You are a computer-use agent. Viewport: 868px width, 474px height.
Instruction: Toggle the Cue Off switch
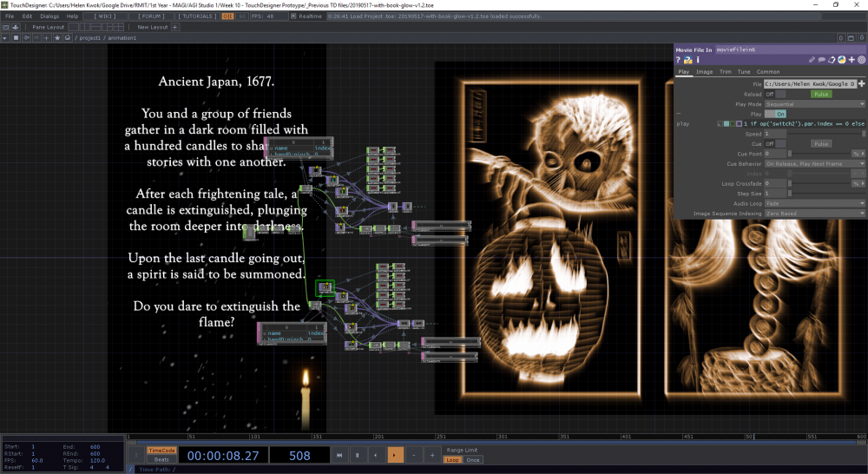[775, 144]
